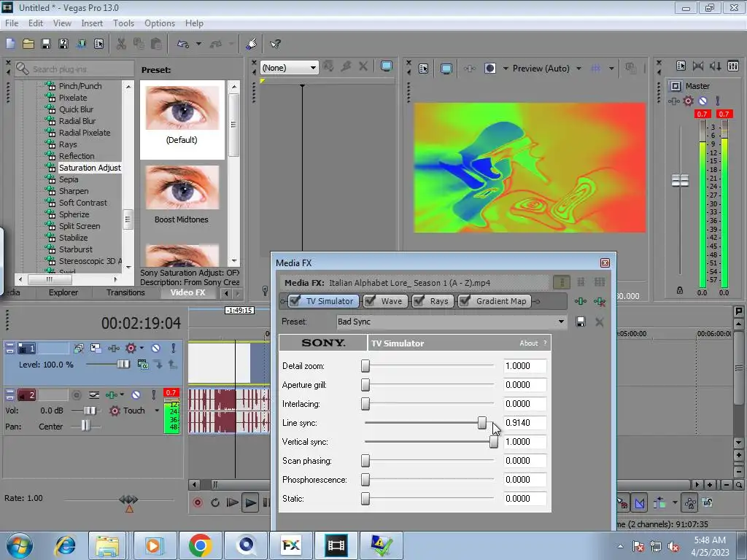Select the Radial Blur plug-in

tap(77, 121)
